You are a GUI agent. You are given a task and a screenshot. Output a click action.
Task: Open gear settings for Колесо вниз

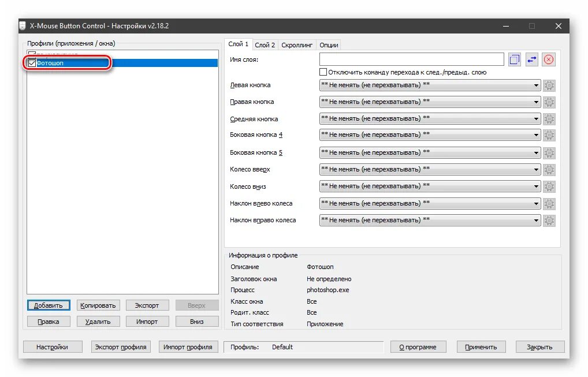[549, 186]
